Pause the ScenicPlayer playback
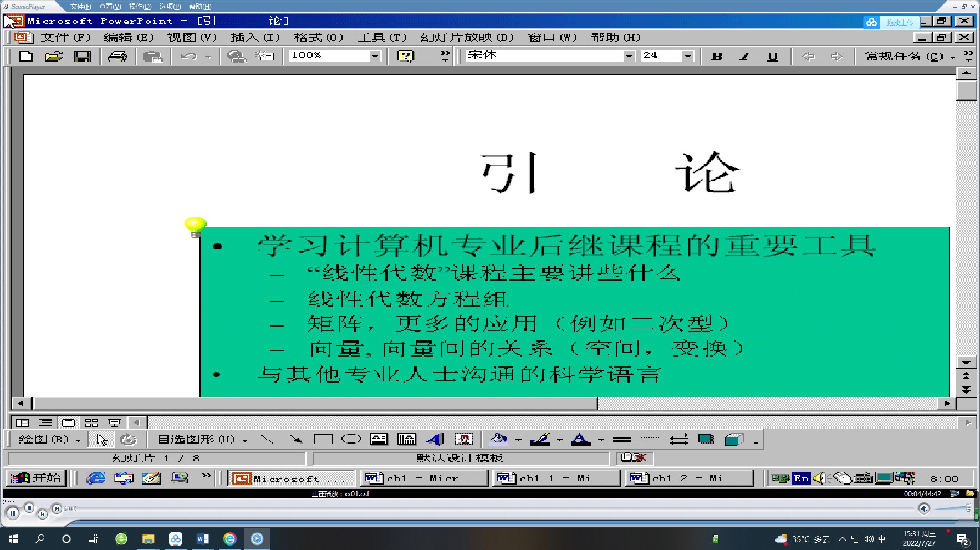Viewport: 980px width, 550px height. tap(12, 513)
